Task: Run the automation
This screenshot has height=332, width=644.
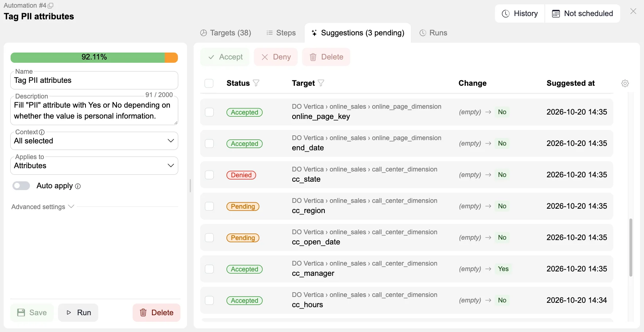Action: coord(78,313)
